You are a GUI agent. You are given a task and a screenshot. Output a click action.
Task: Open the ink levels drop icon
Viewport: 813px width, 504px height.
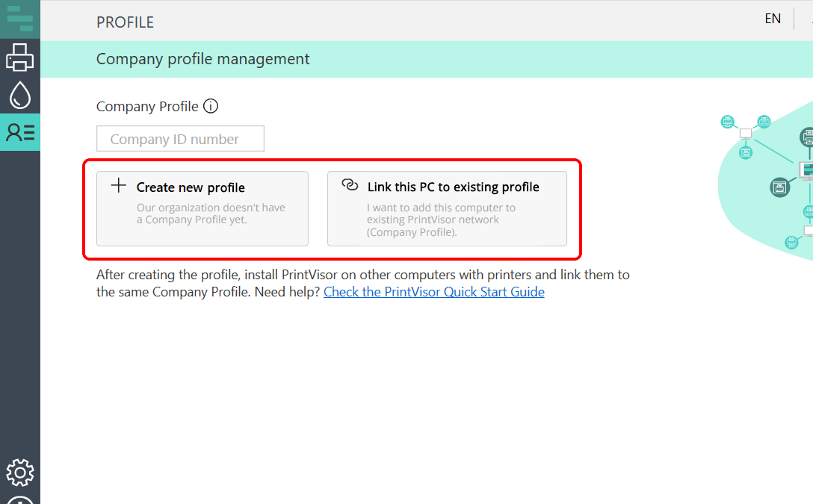coord(20,95)
